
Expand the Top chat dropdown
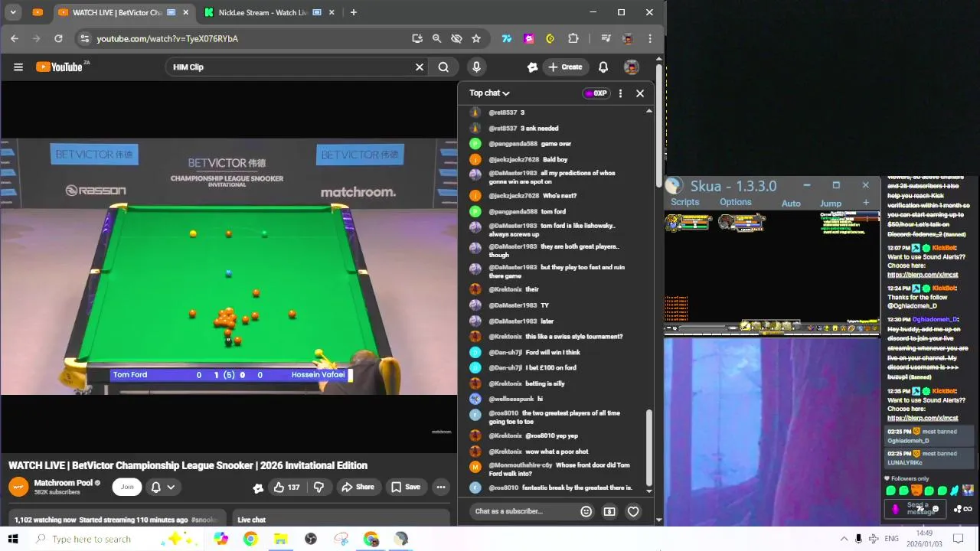489,93
